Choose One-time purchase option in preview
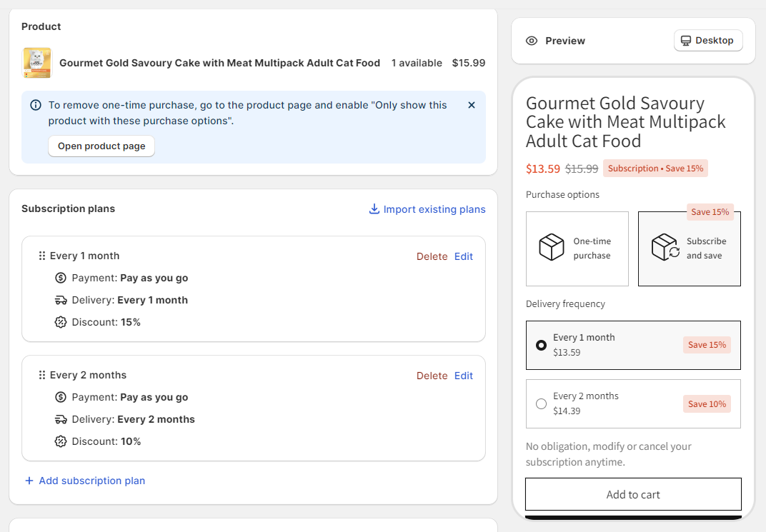This screenshot has width=766, height=532. pos(577,249)
